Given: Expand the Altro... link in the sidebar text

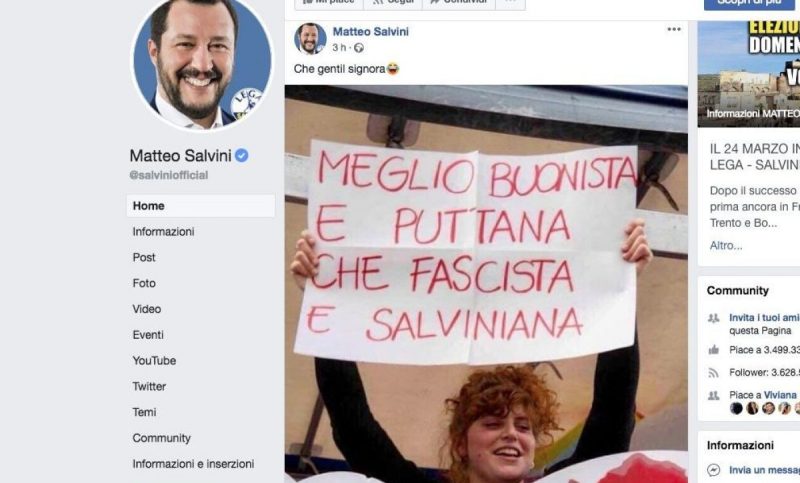Looking at the screenshot, I should coord(726,245).
